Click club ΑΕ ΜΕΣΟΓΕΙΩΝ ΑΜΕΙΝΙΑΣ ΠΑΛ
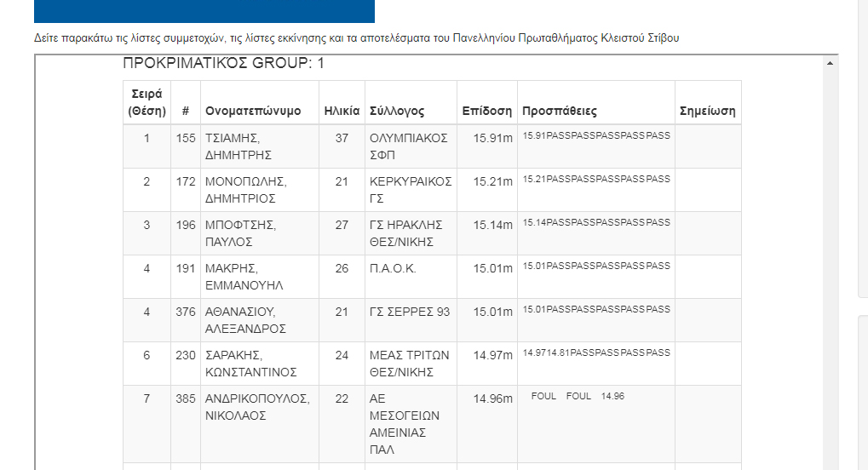This screenshot has height=470, width=868. click(404, 424)
